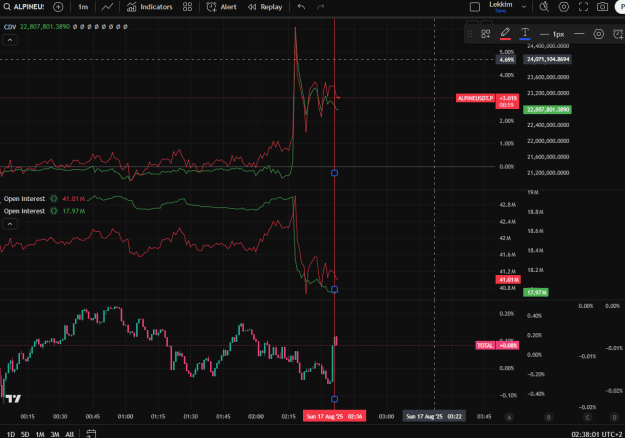This screenshot has width=625, height=438.
Task: Click the D scale badge
Action: tap(614, 417)
